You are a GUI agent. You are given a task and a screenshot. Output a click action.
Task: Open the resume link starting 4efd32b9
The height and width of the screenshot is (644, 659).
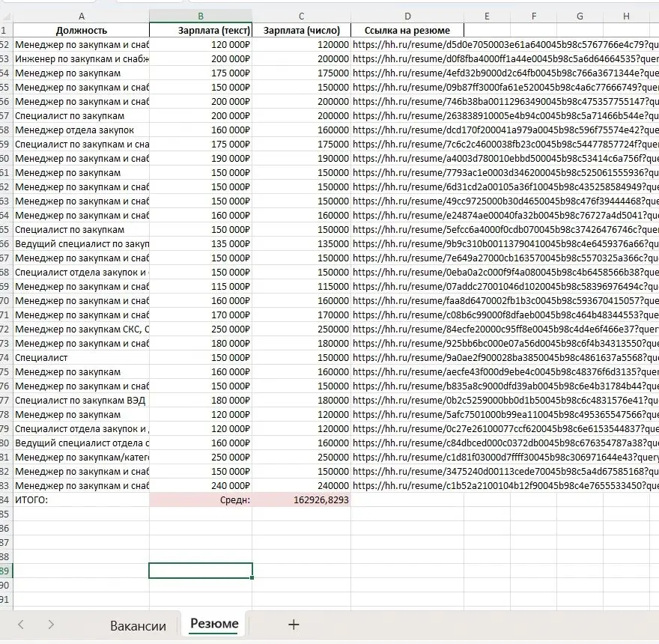pos(505,73)
